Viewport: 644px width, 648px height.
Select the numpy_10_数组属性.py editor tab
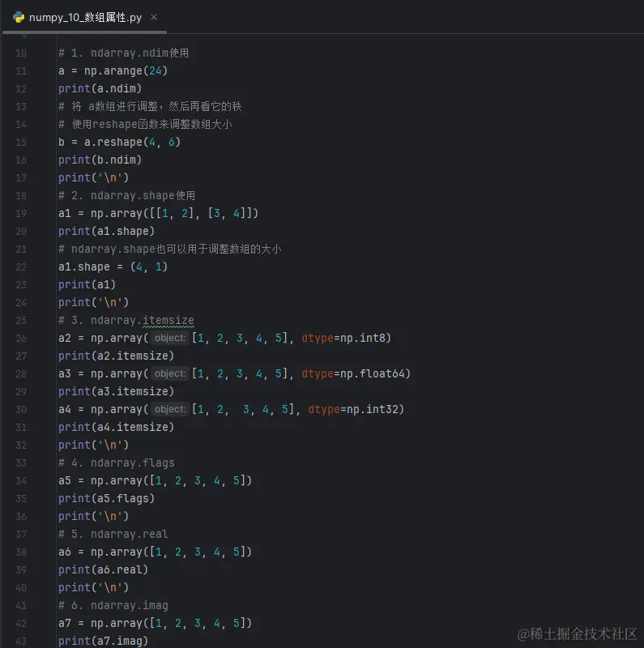(84, 17)
